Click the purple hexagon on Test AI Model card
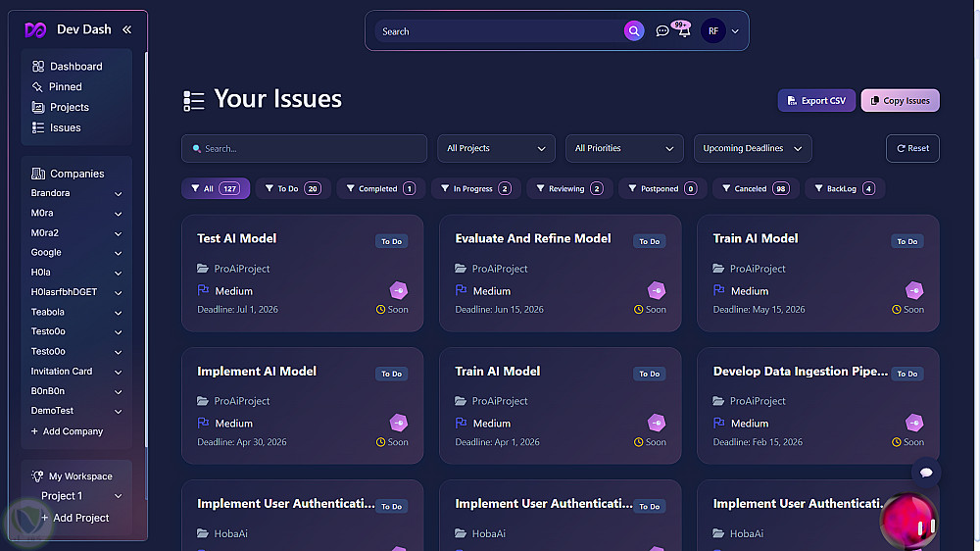 [399, 290]
